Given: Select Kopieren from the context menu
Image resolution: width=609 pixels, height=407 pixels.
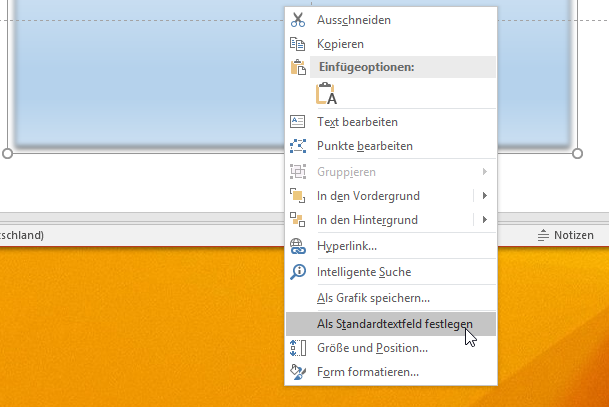Looking at the screenshot, I should coord(391,44).
